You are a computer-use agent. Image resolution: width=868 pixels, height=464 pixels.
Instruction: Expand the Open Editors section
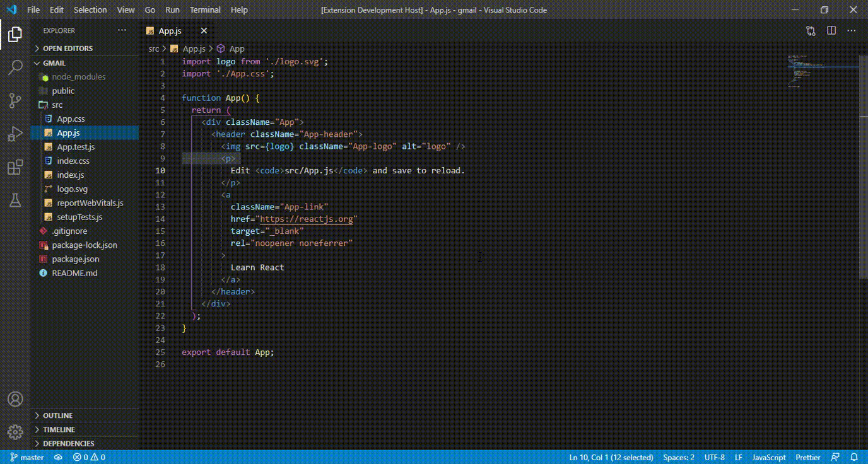pyautogui.click(x=85, y=49)
